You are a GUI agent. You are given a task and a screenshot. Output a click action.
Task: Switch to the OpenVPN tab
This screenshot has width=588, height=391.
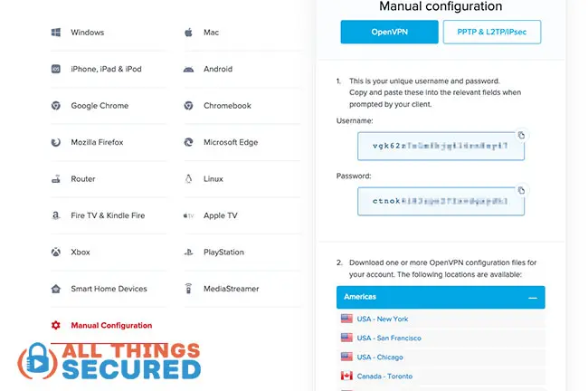(x=389, y=33)
